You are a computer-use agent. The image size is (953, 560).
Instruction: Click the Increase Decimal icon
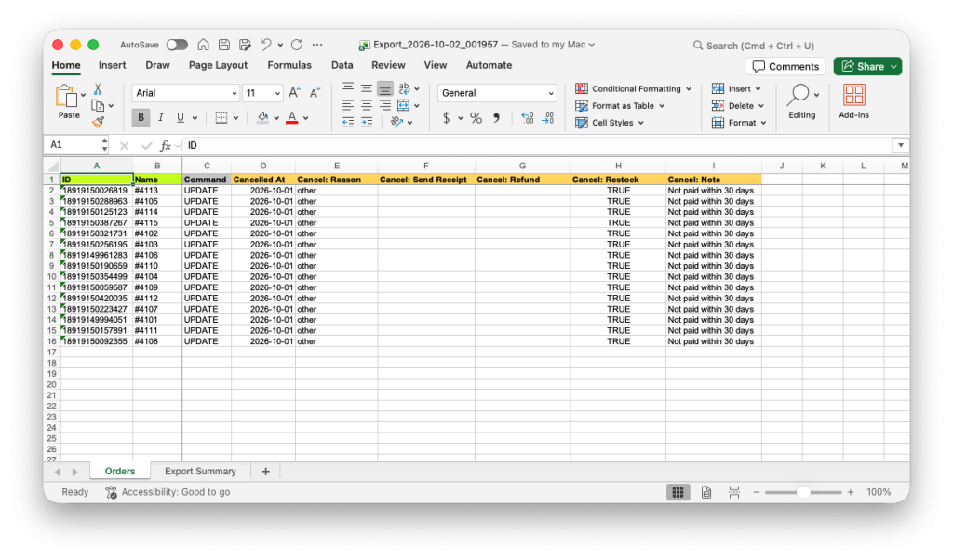coord(528,118)
